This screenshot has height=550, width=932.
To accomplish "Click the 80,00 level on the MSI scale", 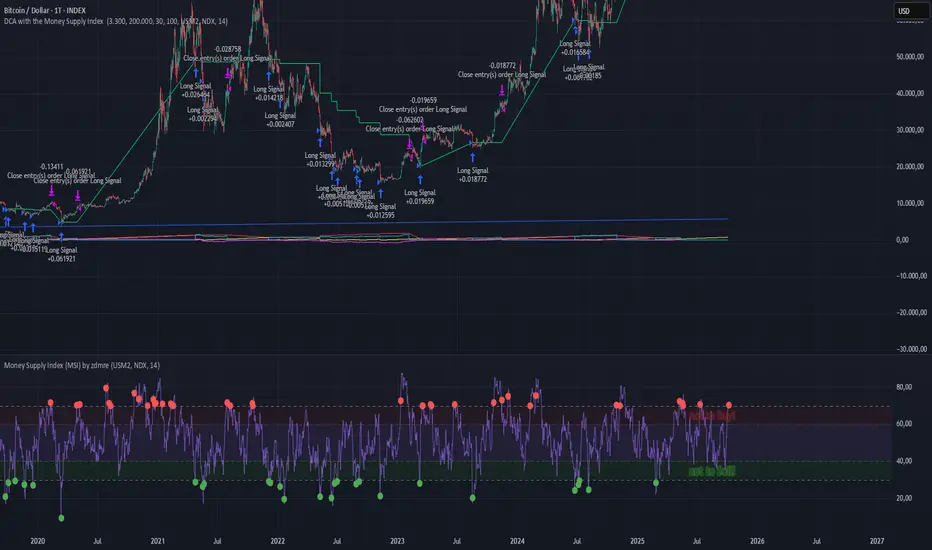I will tap(903, 387).
